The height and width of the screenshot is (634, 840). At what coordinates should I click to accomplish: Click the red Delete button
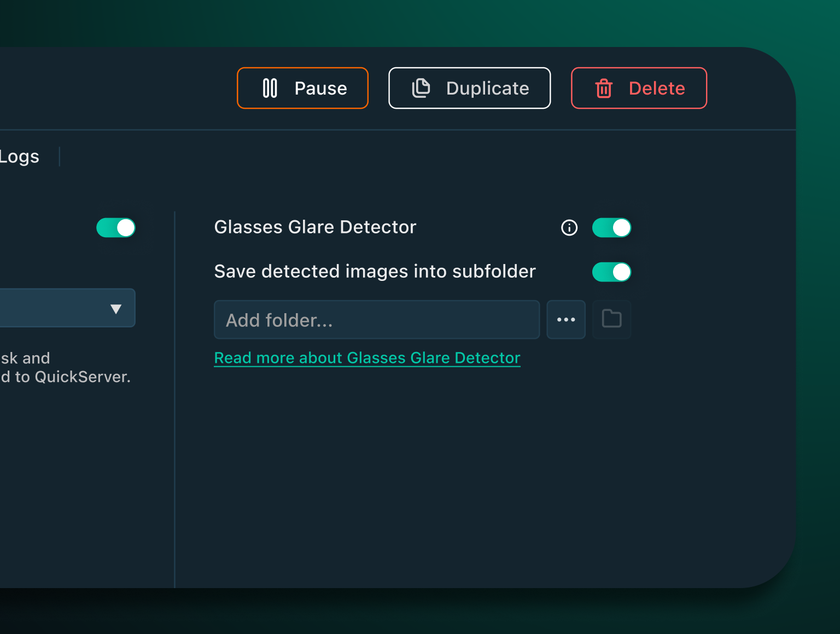click(x=639, y=88)
